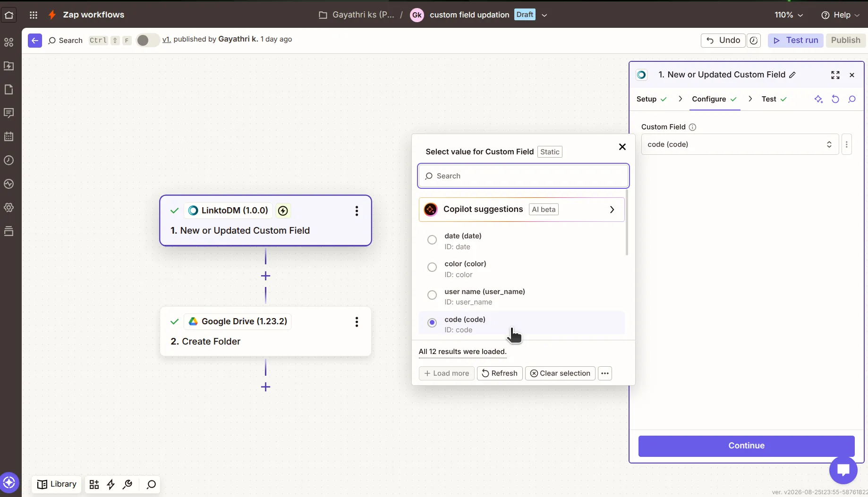Click Clear selection button

click(x=560, y=373)
